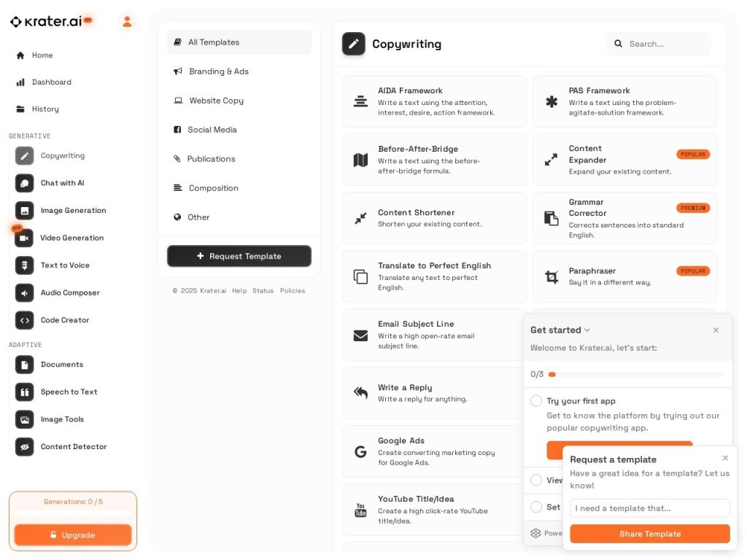Image resolution: width=747 pixels, height=560 pixels.
Task: Launch the Video Generation icon
Action: coord(24,238)
